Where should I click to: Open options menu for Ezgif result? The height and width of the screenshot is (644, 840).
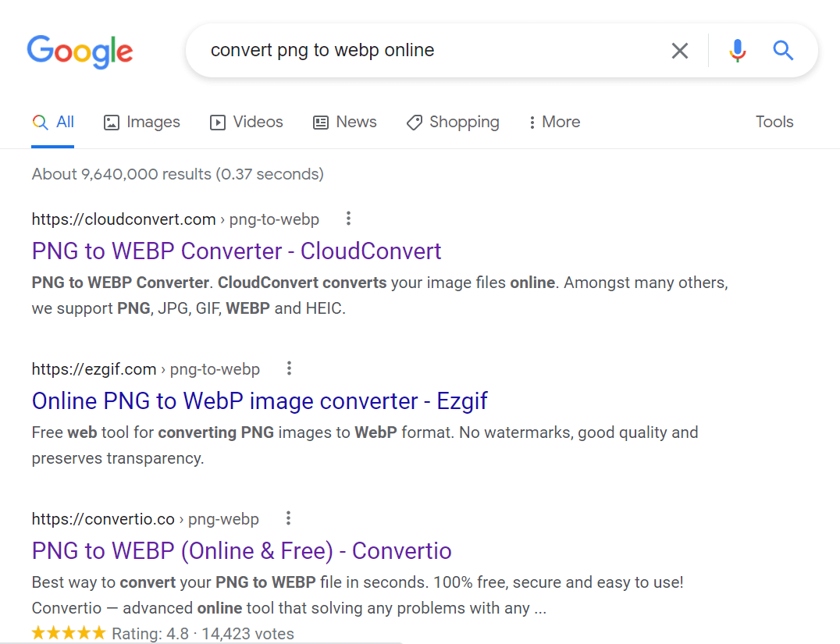289,368
